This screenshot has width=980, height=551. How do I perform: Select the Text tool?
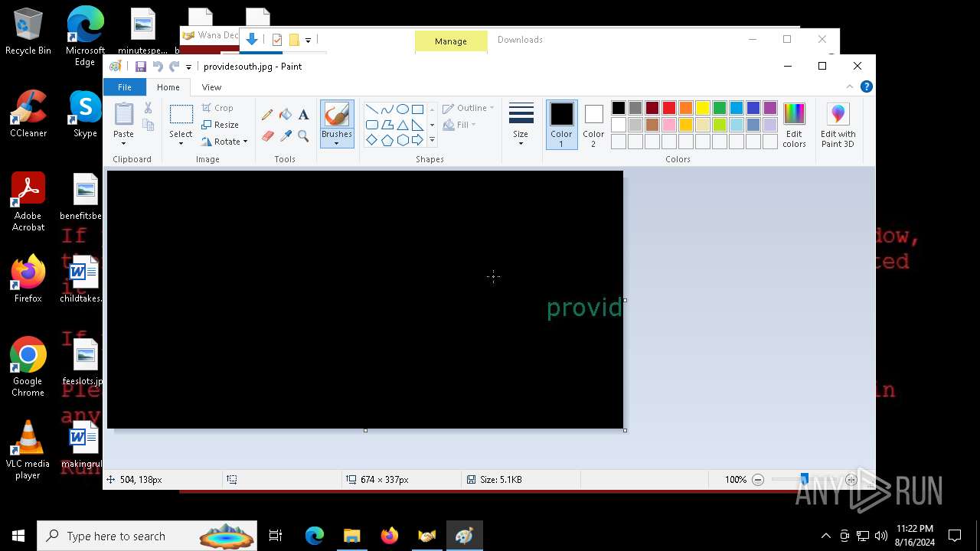pos(303,115)
